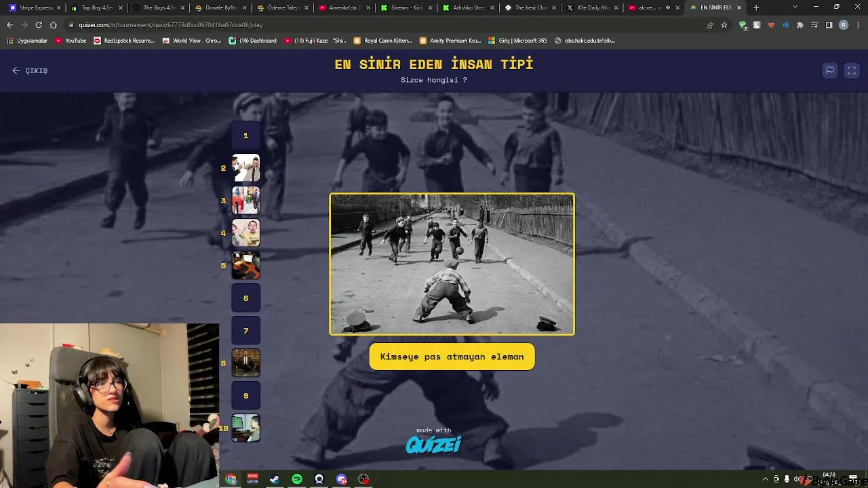
Task: Click the tab search dropdown arrow
Action: point(795,7)
